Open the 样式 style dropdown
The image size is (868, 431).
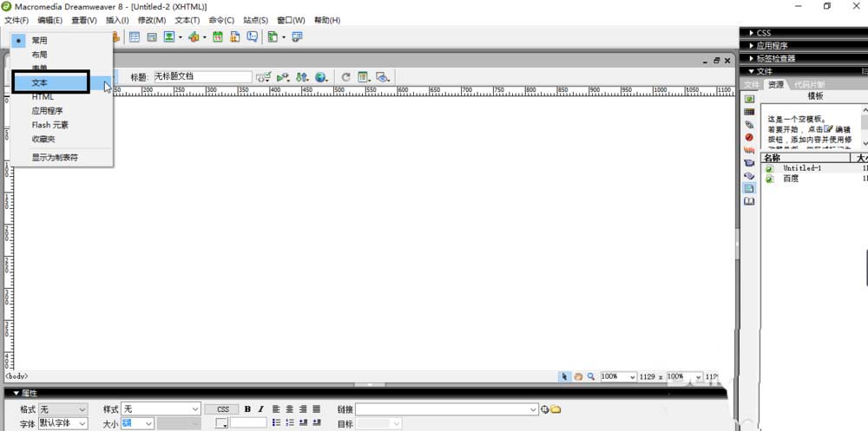tap(161, 409)
